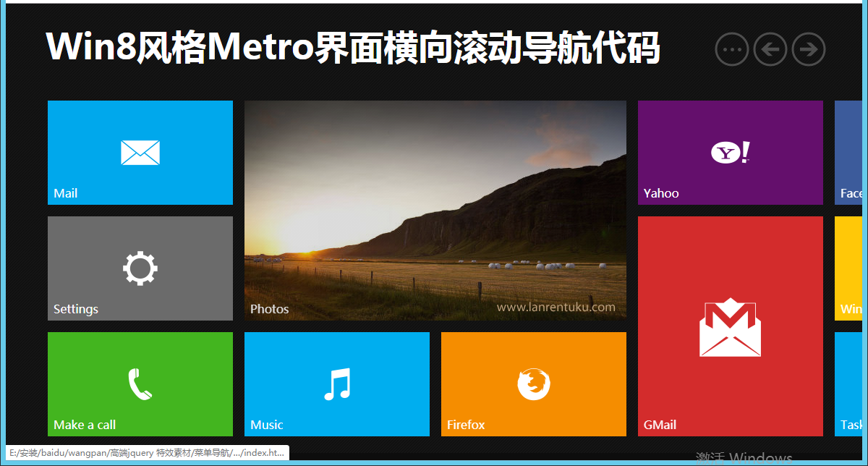The width and height of the screenshot is (868, 466).
Task: Click the page title heading text
Action: (353, 48)
